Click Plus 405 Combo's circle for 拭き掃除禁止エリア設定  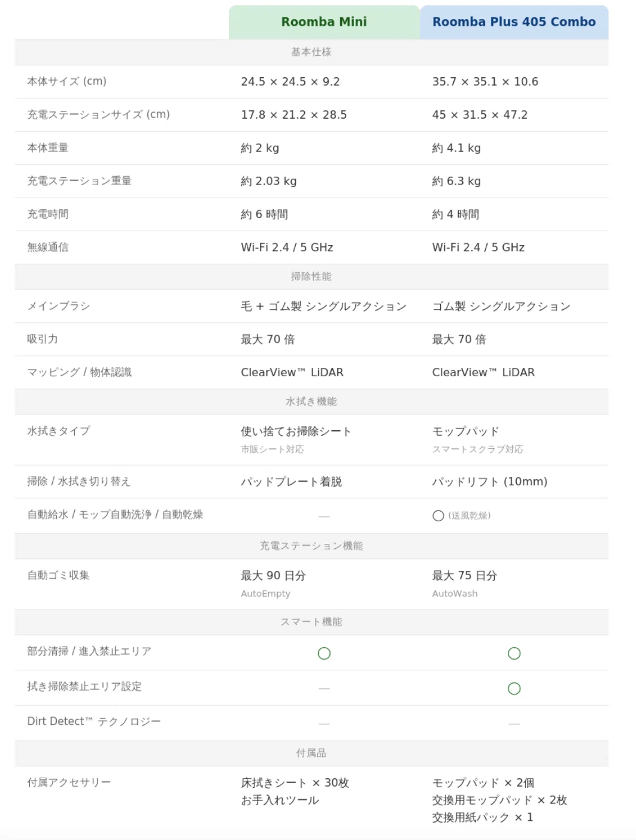click(514, 688)
